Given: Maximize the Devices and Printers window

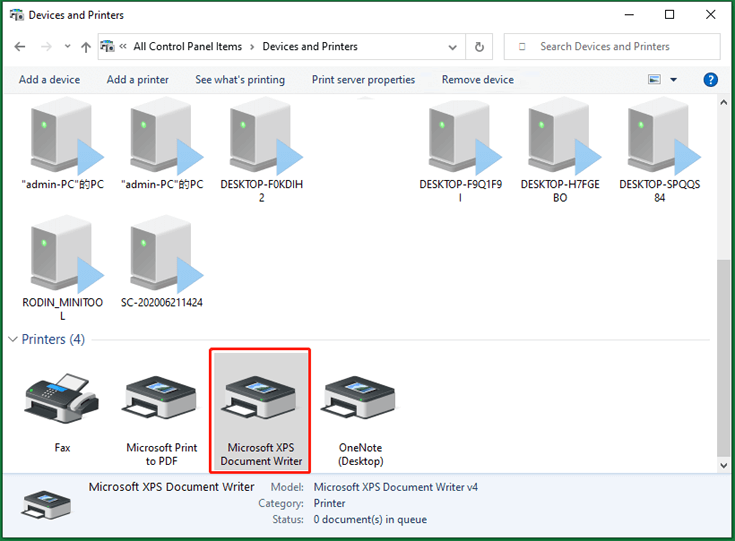Looking at the screenshot, I should 669,15.
